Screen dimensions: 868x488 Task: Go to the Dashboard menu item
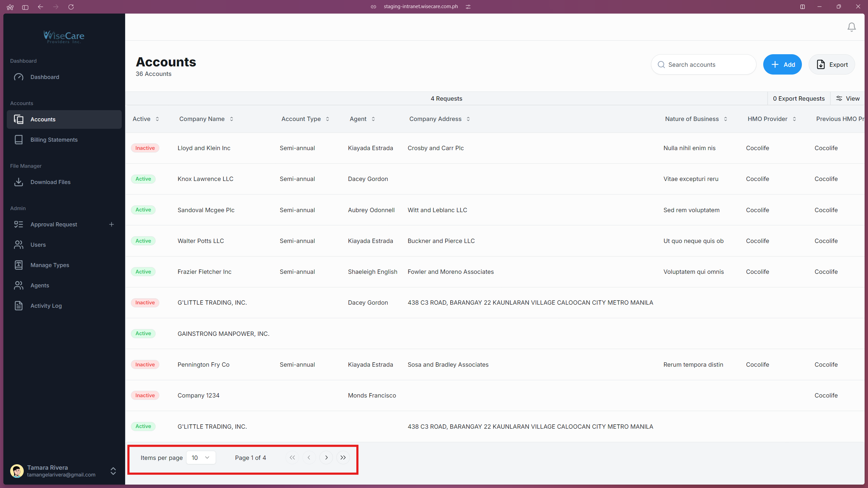coord(45,77)
